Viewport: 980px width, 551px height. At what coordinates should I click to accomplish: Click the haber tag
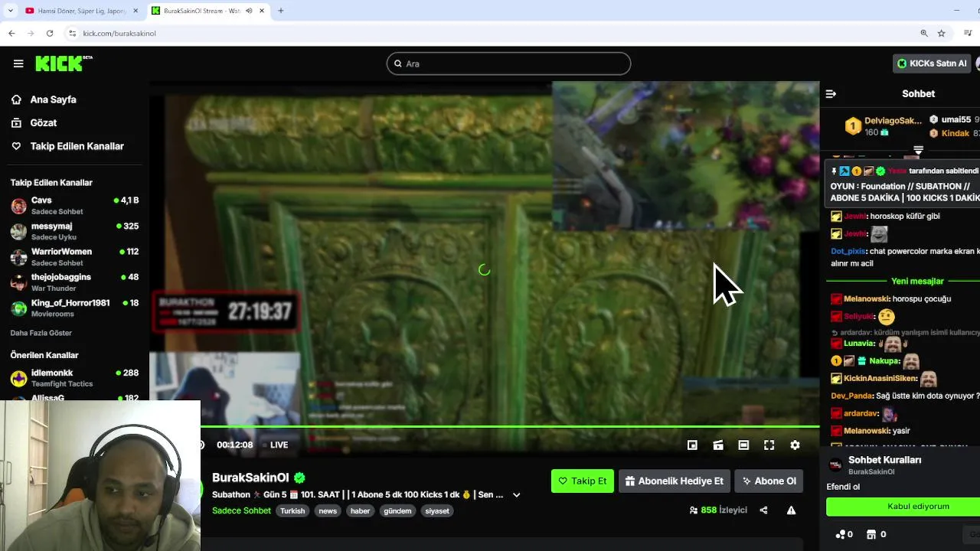click(x=360, y=511)
